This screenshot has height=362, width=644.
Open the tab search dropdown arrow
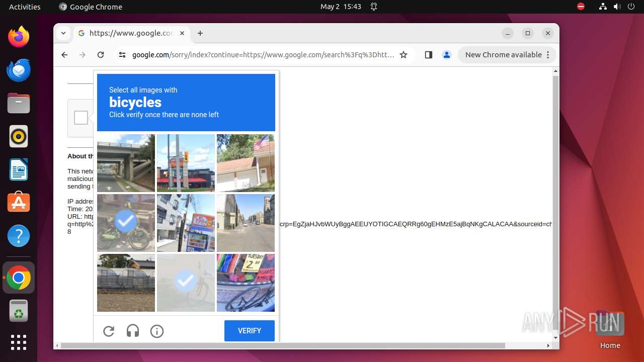pos(63,33)
